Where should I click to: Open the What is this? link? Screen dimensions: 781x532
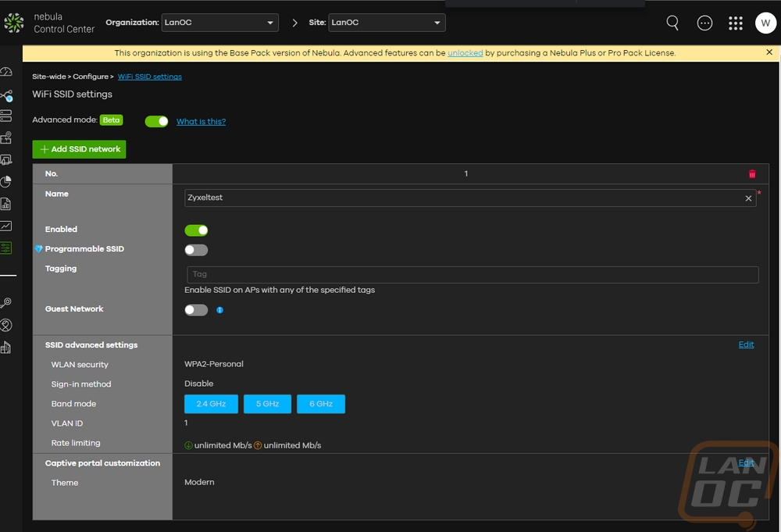coord(201,122)
